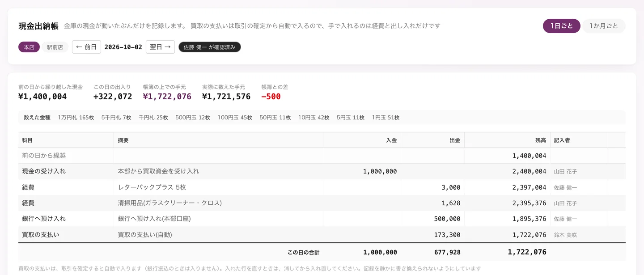Click the 5千円札 7枚 count
Image resolution: width=644 pixels, height=275 pixels.
(116, 118)
